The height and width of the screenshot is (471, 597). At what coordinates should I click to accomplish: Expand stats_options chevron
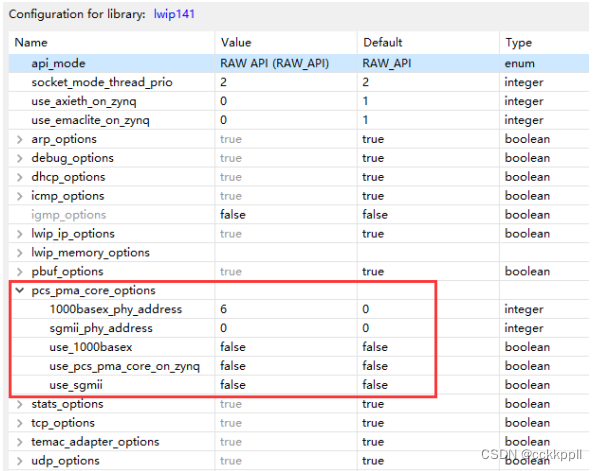pos(20,404)
